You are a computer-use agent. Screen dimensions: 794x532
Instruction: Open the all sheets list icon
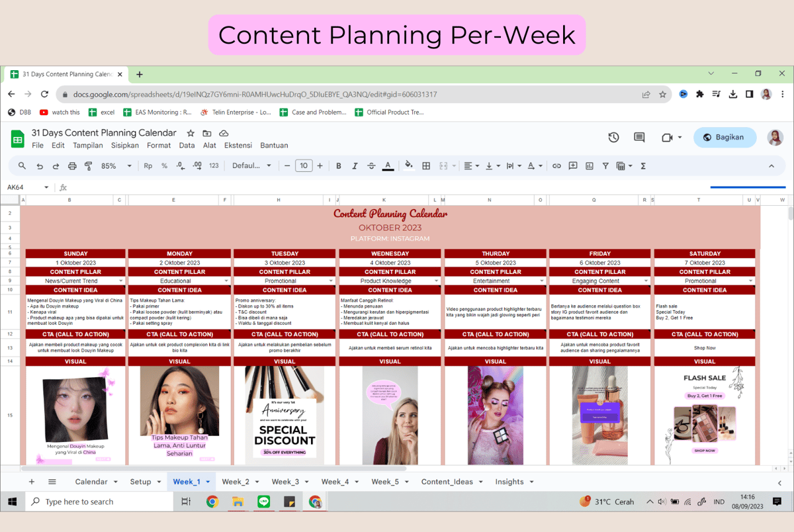pos(52,482)
